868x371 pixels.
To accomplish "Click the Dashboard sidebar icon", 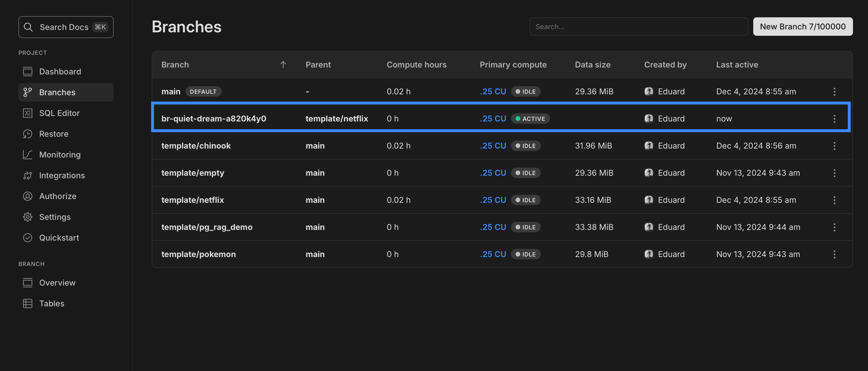I will (28, 72).
